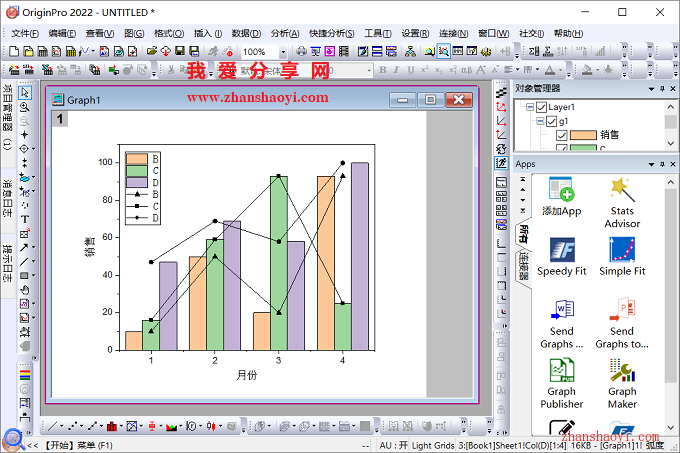Click the Bold formatting button

click(382, 70)
